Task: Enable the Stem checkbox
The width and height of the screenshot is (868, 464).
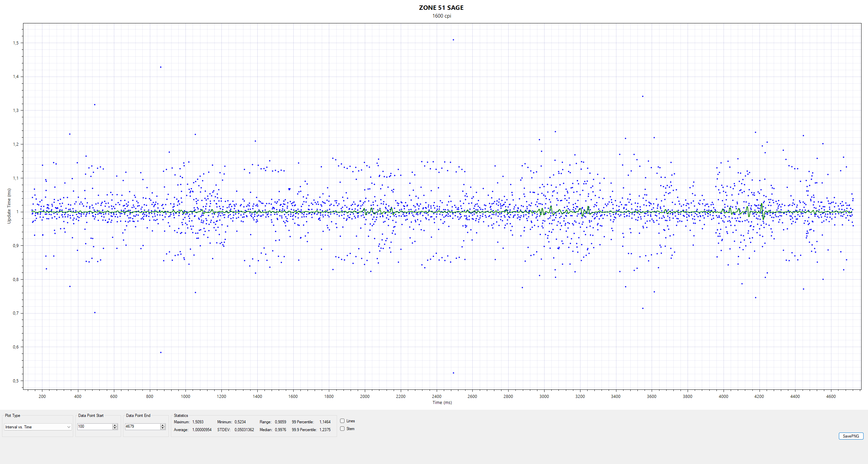Action: pyautogui.click(x=342, y=429)
